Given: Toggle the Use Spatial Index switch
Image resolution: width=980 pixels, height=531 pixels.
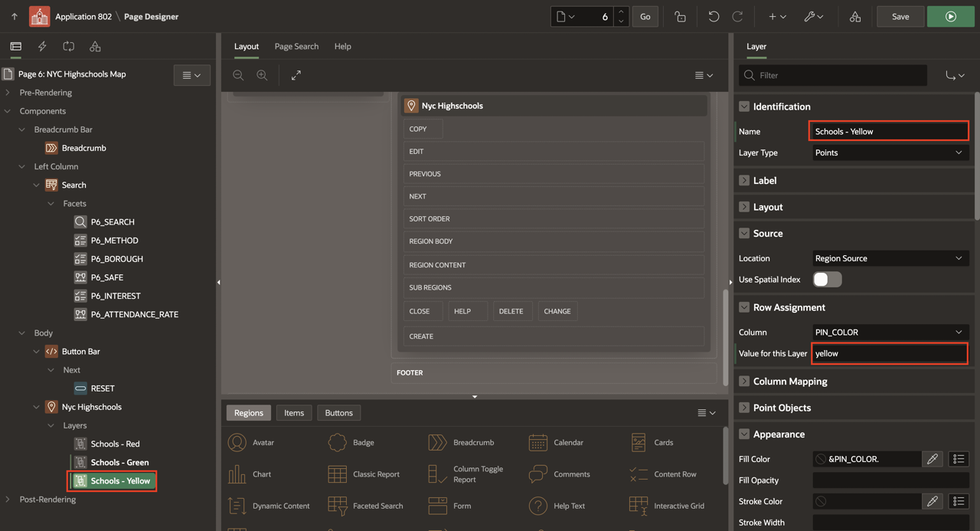Looking at the screenshot, I should coord(827,280).
